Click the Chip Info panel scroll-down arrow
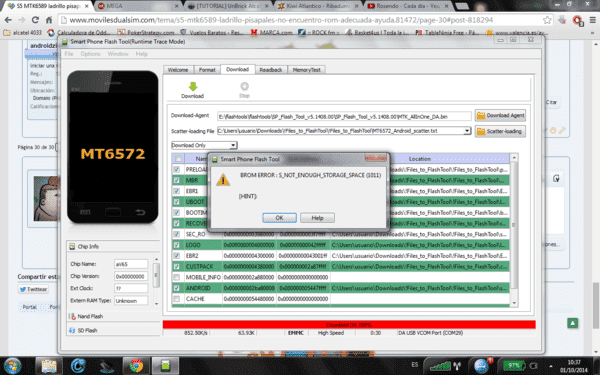The width and height of the screenshot is (600, 375). [156, 304]
